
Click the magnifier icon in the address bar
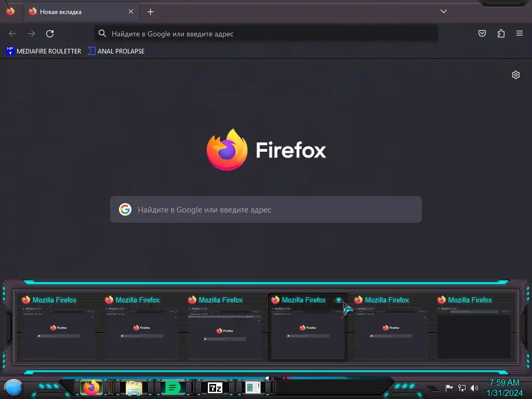tap(102, 33)
